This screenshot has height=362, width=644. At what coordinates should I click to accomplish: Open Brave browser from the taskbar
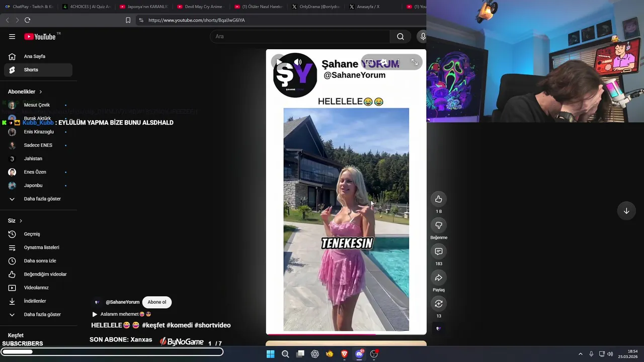[345, 354]
